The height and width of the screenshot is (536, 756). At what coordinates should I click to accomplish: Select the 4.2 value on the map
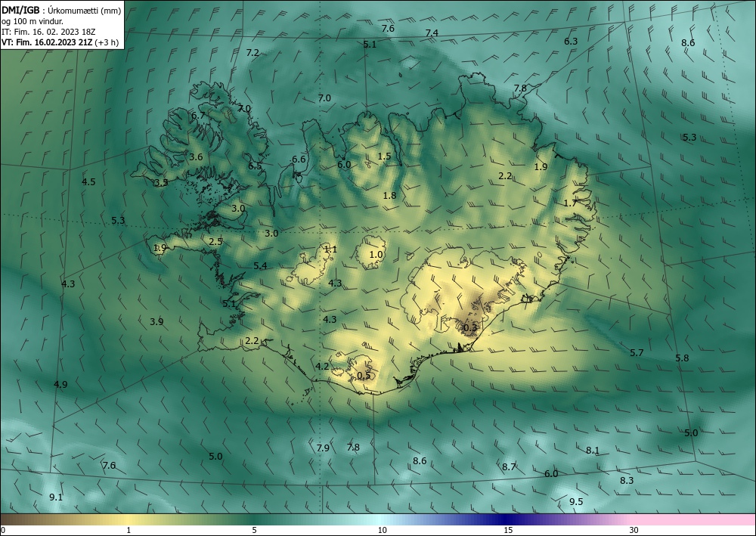(322, 367)
